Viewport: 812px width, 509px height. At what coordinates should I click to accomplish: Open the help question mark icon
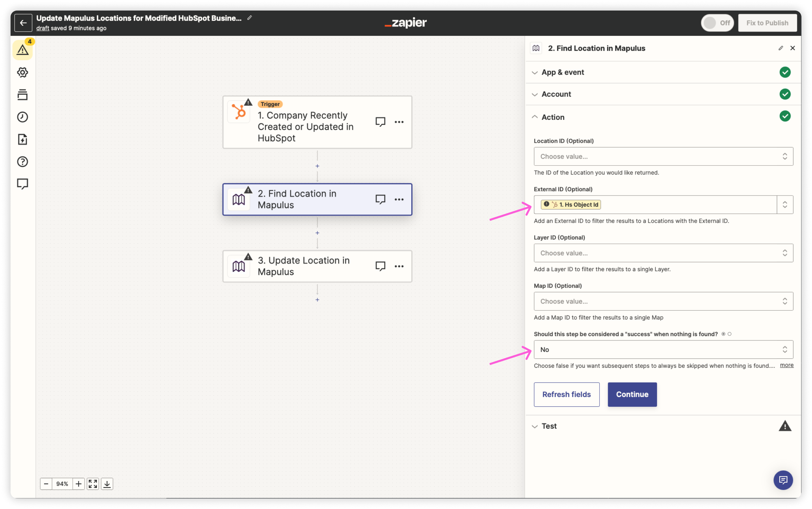pyautogui.click(x=23, y=162)
